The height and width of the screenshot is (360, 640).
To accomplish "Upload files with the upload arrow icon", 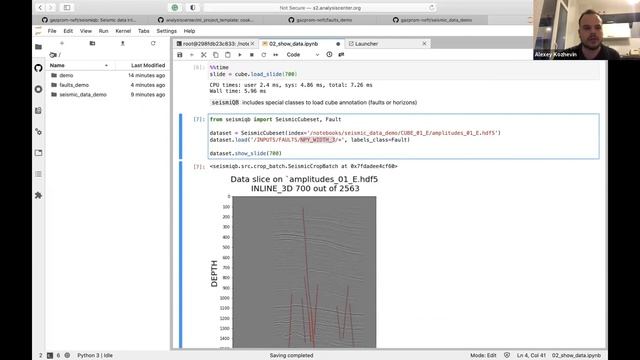I will coord(122,43).
